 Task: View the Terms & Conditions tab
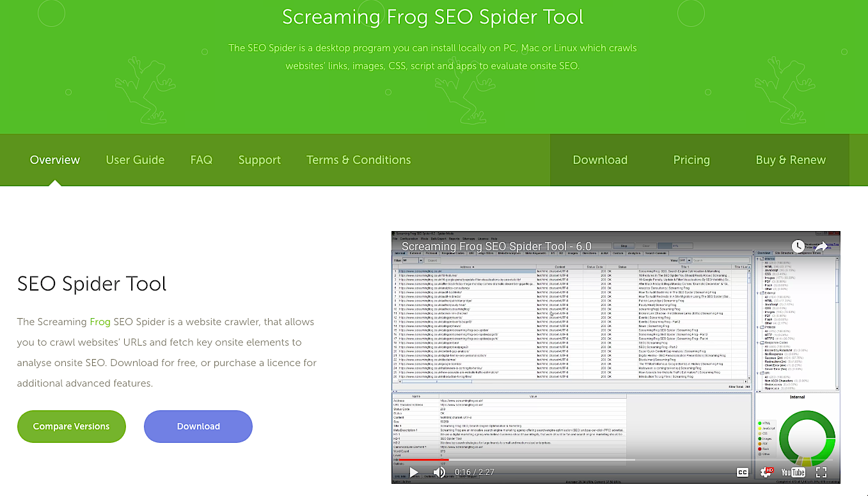pyautogui.click(x=359, y=160)
